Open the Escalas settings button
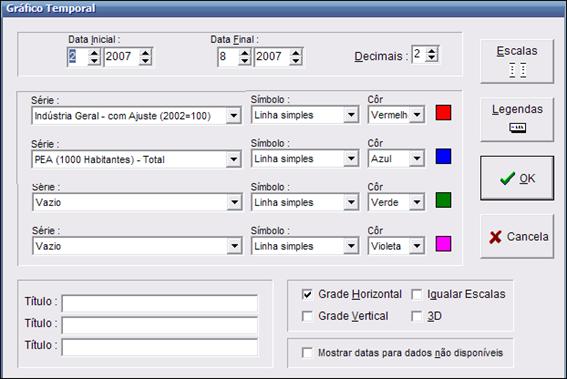 (x=517, y=61)
